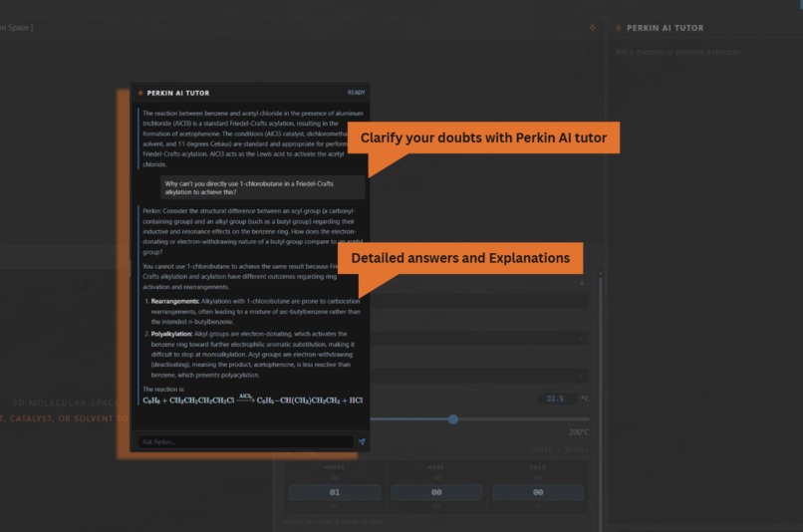This screenshot has width=803, height=532.
Task: Click the reaction equation starting with C6H6
Action: [x=252, y=399]
